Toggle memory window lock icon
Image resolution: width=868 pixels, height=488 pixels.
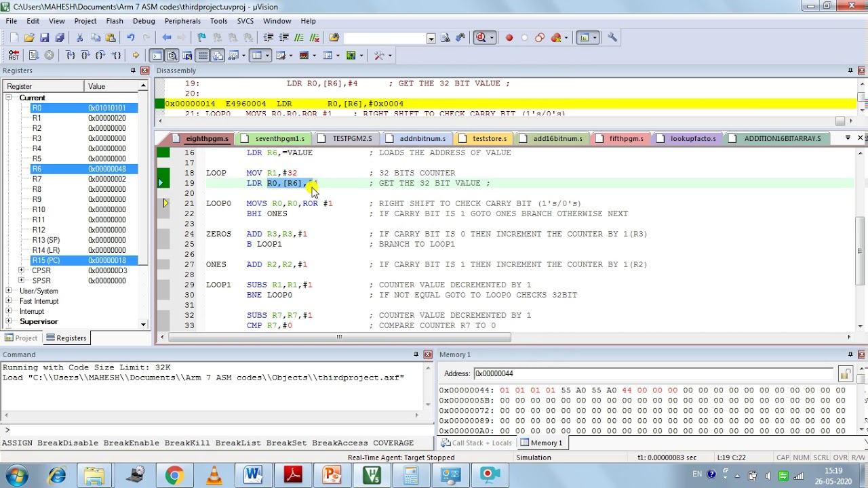(845, 373)
